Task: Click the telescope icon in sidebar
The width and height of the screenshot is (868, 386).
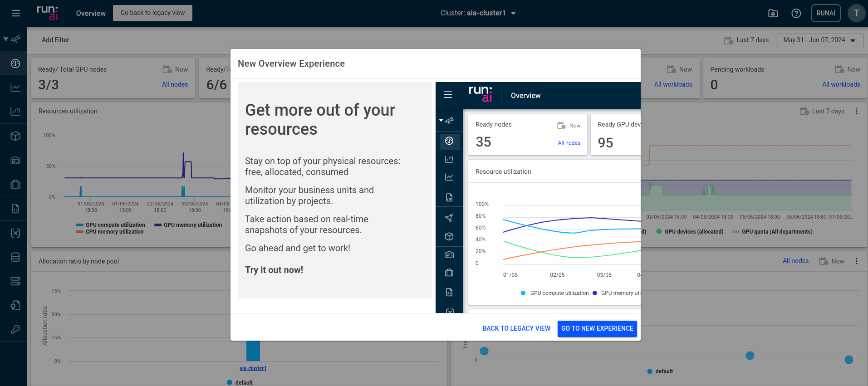Action: click(16, 39)
